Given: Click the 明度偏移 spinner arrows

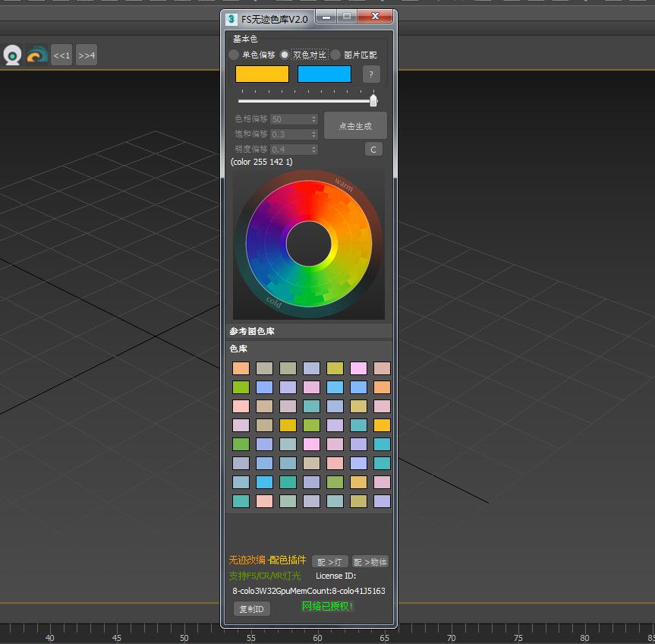Looking at the screenshot, I should tap(313, 150).
